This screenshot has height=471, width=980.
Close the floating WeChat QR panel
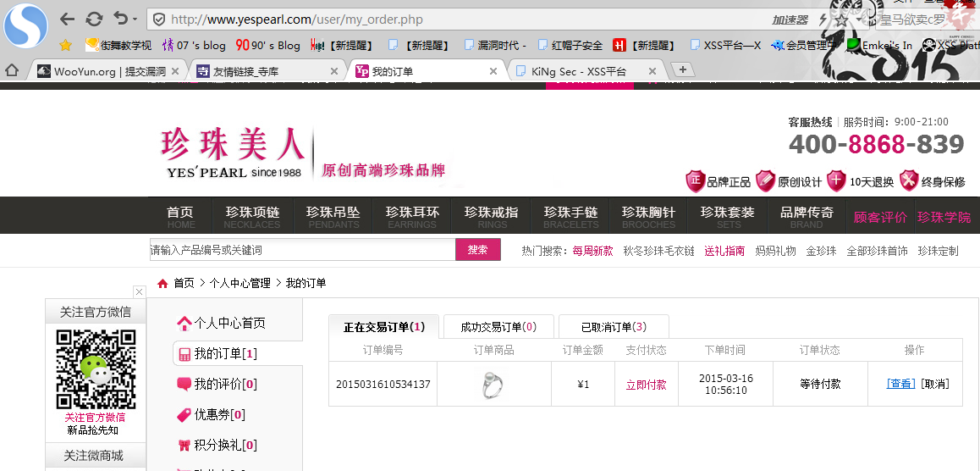[x=140, y=291]
